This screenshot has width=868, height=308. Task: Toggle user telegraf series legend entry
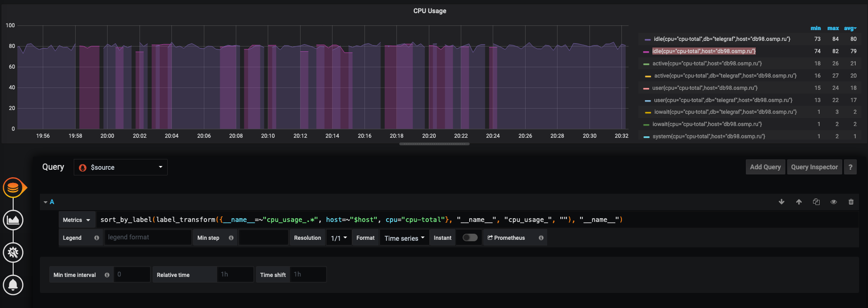[723, 100]
